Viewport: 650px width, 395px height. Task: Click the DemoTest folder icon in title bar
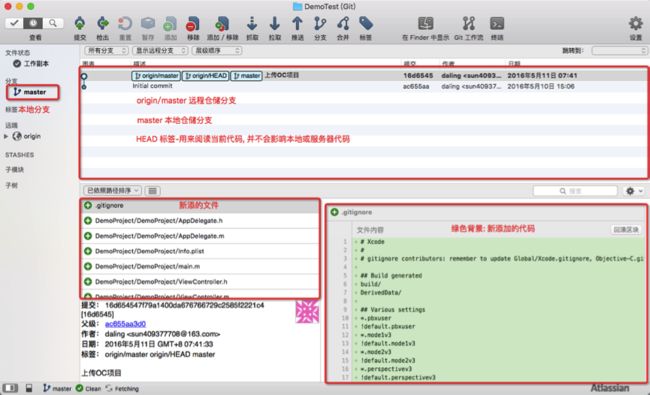[297, 6]
